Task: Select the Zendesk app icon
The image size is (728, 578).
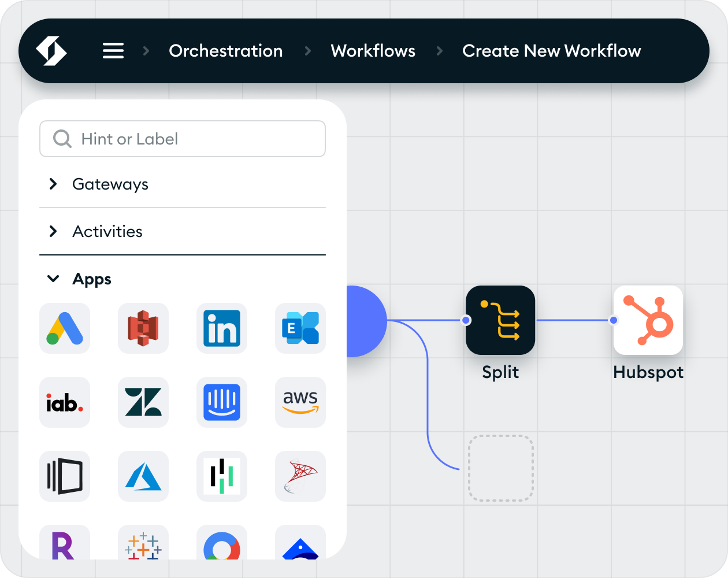Action: coord(143,402)
